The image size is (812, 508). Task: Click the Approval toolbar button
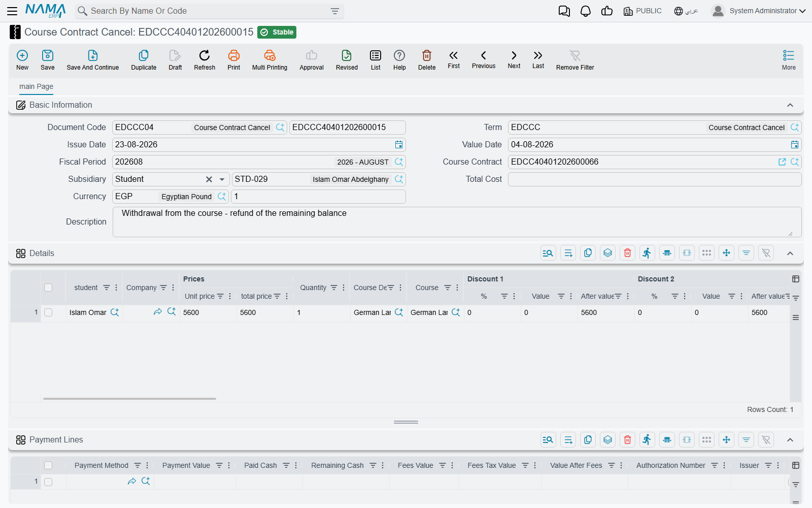[x=312, y=59]
